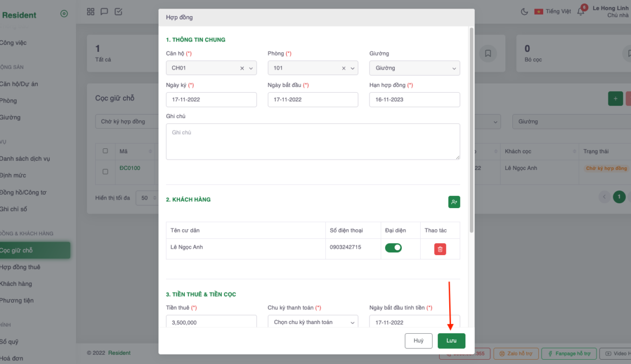The height and width of the screenshot is (364, 631).
Task: Open Hợp đồng thuê in sidebar
Action: coord(20,267)
